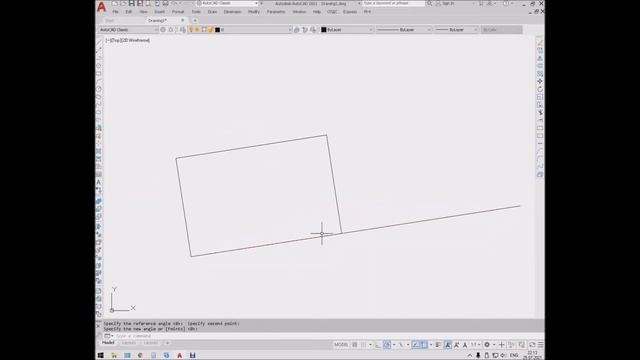
Task: Open the [2D Wireframe] visual style menu
Action: (x=135, y=40)
